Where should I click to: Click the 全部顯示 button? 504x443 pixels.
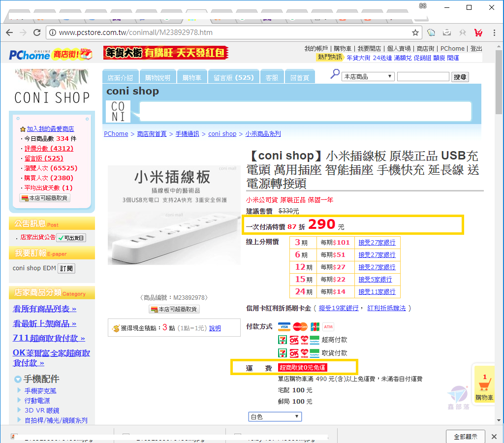tap(466, 436)
